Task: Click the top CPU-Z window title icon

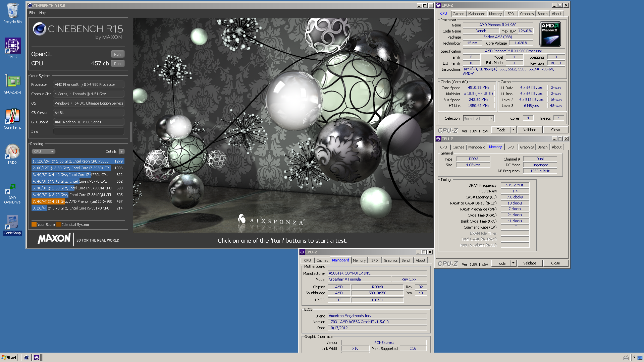Action: point(438,5)
